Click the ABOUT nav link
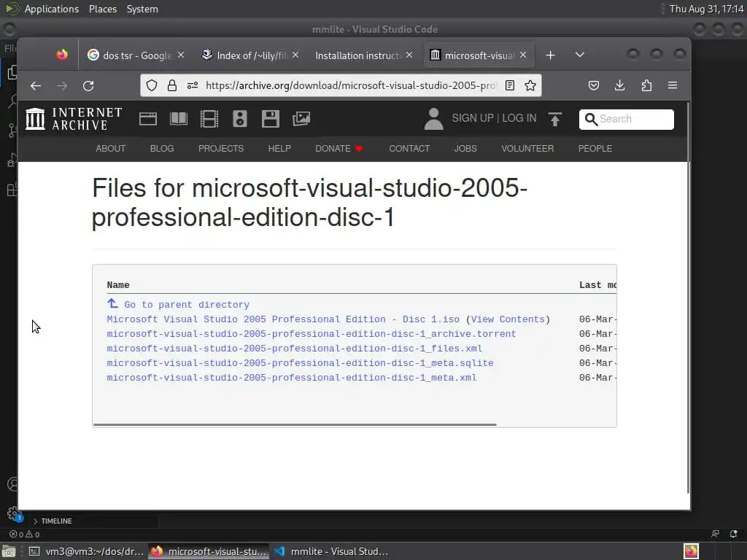747x560 pixels. 111,149
